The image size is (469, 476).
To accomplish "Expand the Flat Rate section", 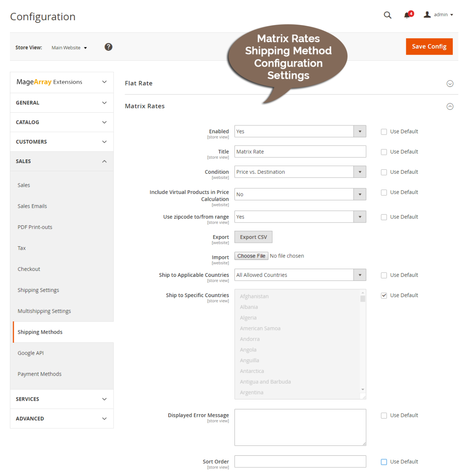I will click(450, 83).
